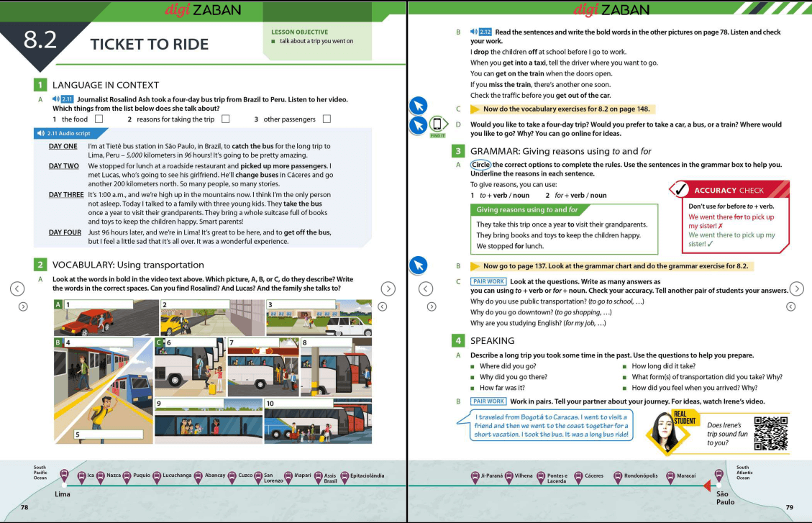Click the PAIR WORK label in Speaking section

(x=488, y=401)
